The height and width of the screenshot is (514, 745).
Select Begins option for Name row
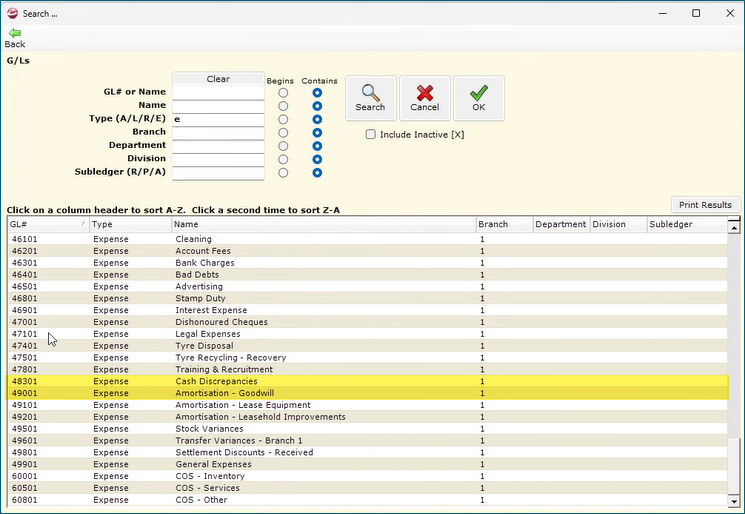click(x=283, y=106)
